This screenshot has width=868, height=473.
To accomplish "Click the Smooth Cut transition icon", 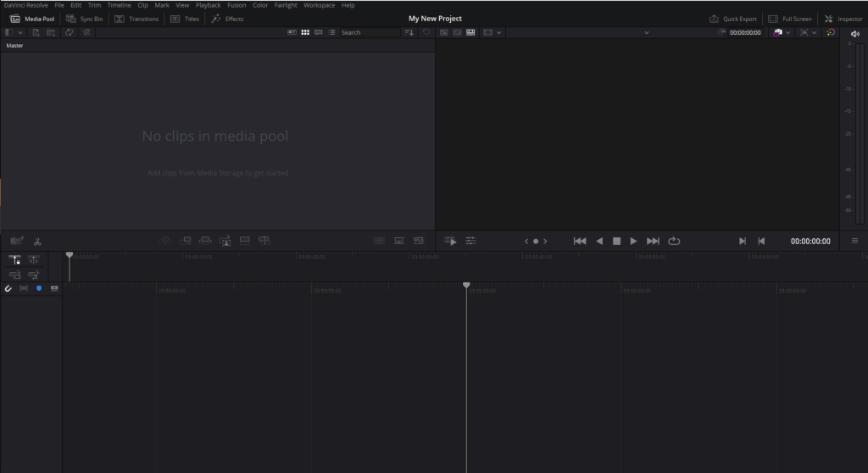I will (x=419, y=241).
